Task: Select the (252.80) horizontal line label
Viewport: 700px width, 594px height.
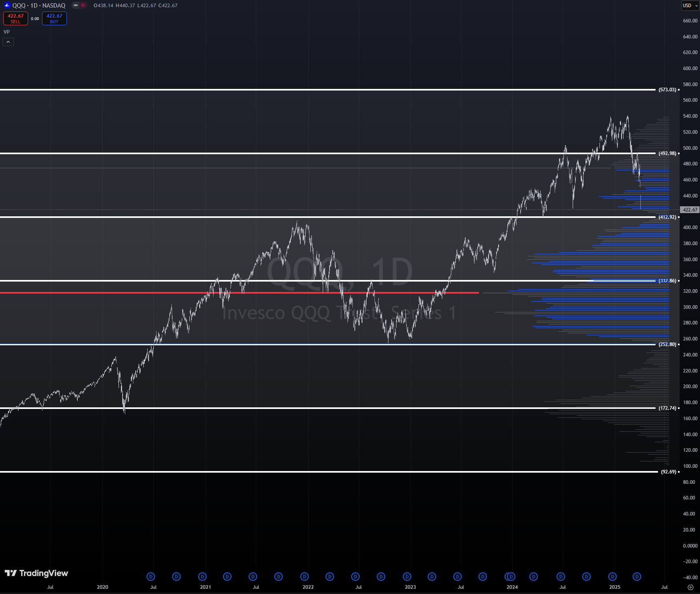Action: pos(667,344)
